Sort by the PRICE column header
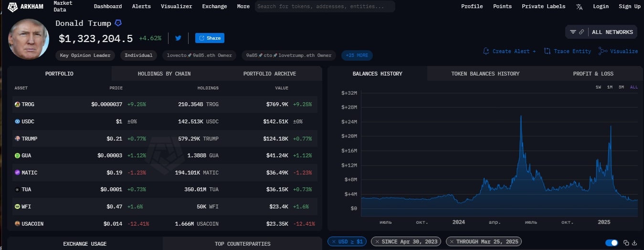This screenshot has width=644, height=250. [116, 88]
